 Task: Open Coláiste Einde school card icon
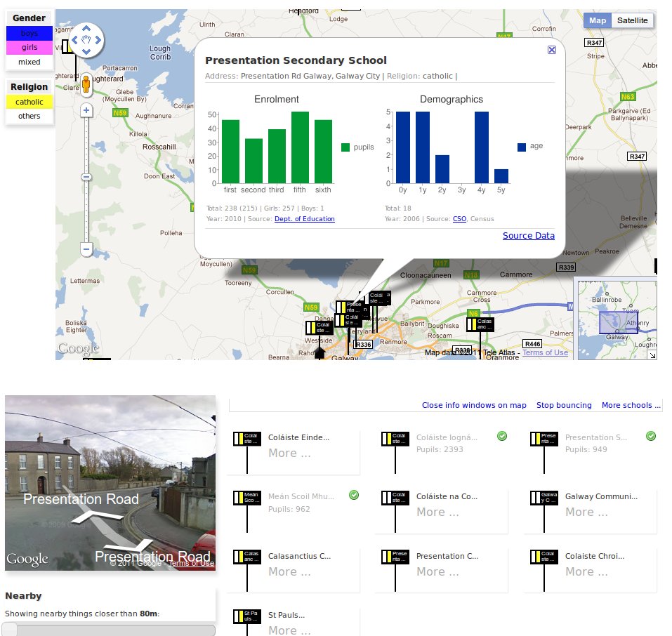click(x=247, y=439)
